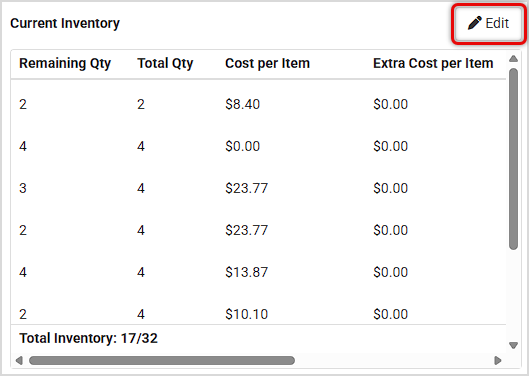Screen dimensions: 529x376
Task: Click the $0.00 cost per item cell
Action: tap(242, 146)
